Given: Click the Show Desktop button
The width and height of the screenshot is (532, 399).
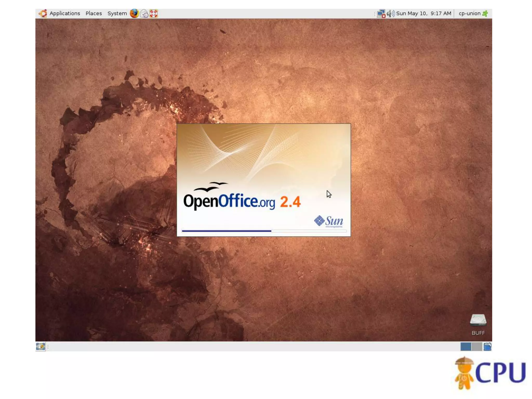Looking at the screenshot, I should (41, 347).
